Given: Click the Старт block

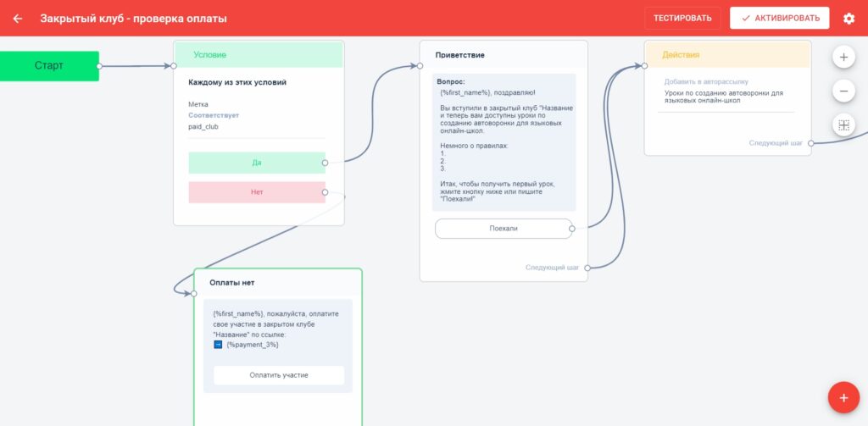Looking at the screenshot, I should coord(49,65).
